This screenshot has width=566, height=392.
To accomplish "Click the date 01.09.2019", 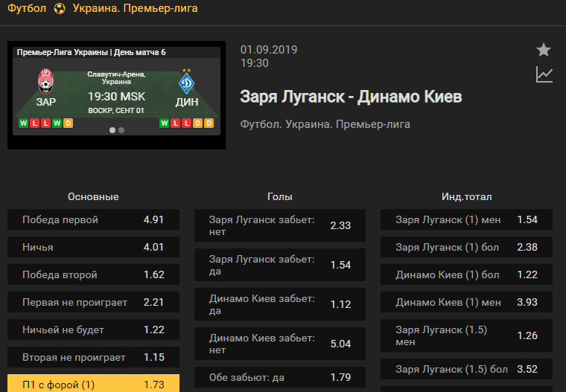I will click(x=269, y=49).
